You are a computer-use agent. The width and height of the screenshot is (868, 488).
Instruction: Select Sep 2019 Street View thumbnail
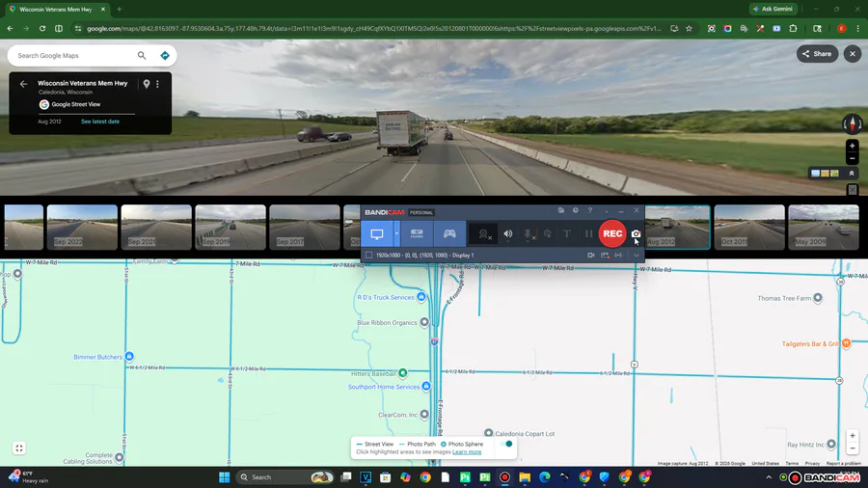click(x=231, y=228)
